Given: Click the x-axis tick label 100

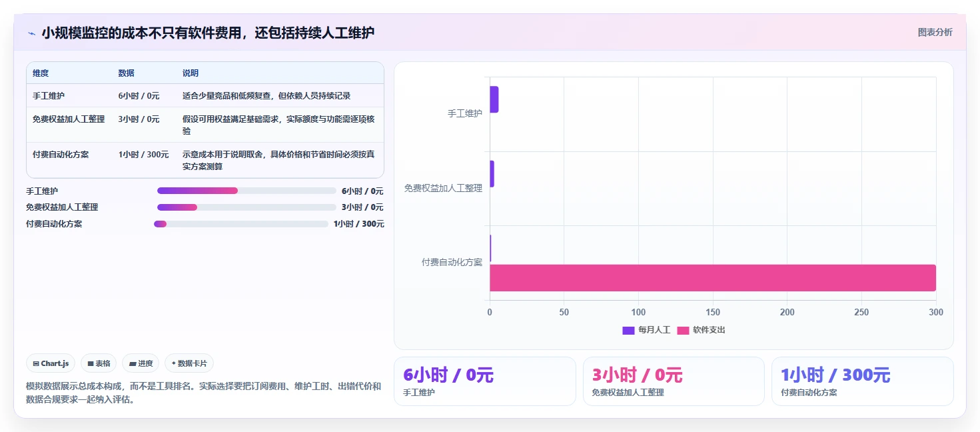Looking at the screenshot, I should tap(638, 312).
